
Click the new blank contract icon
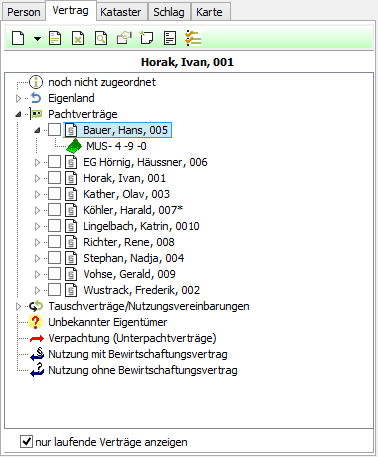coord(18,38)
